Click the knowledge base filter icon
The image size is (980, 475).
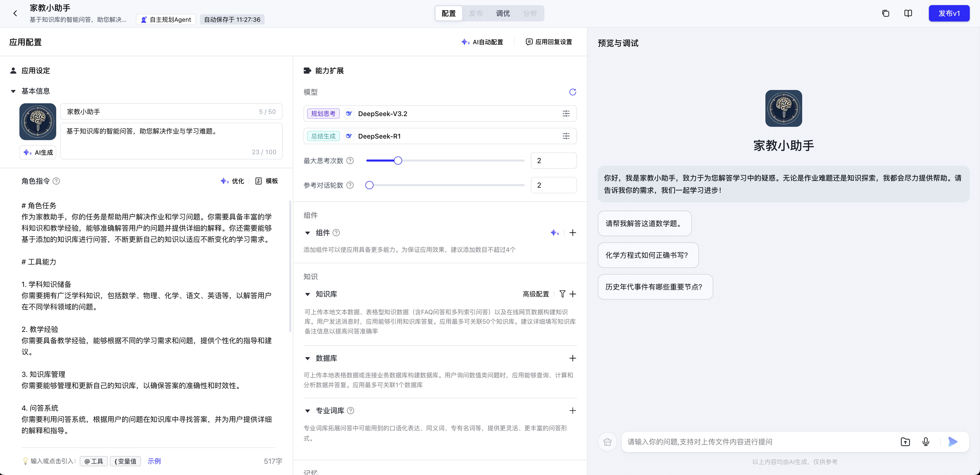pyautogui.click(x=562, y=294)
